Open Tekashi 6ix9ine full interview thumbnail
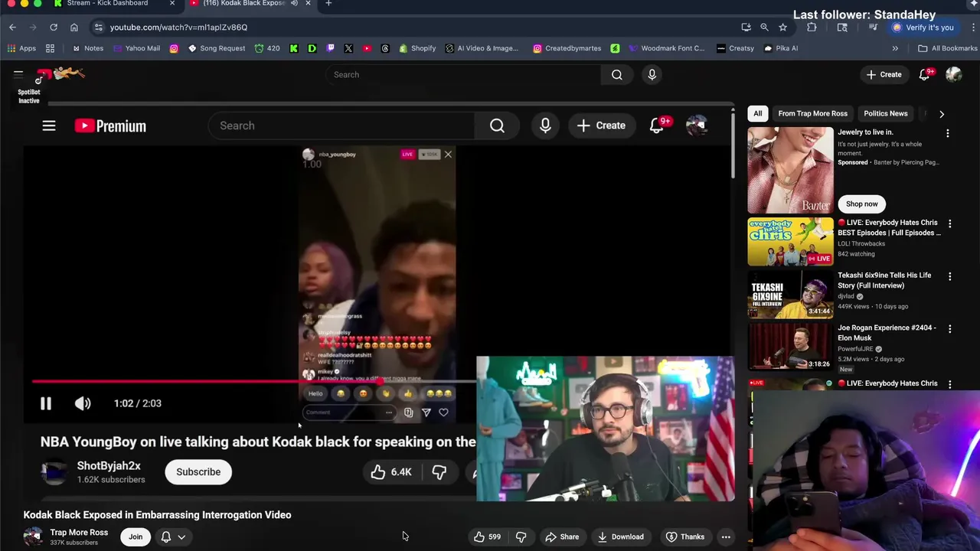This screenshot has height=551, width=980. click(x=790, y=295)
